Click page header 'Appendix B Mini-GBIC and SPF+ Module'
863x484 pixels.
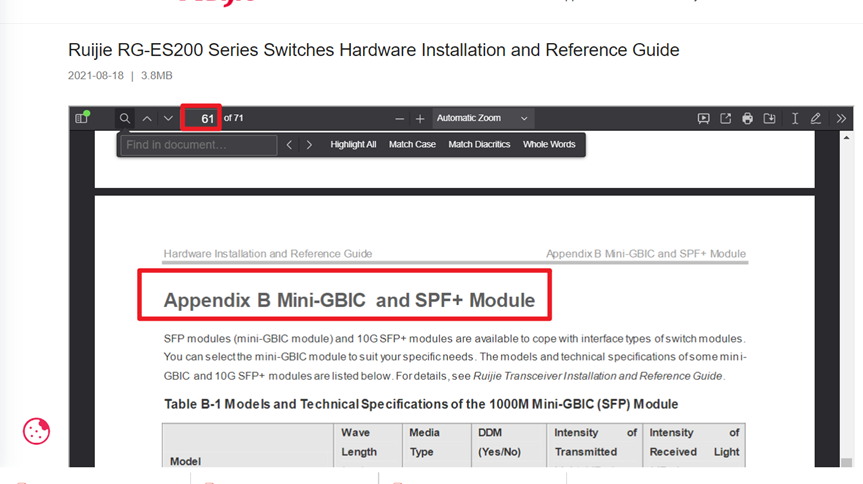click(x=646, y=254)
